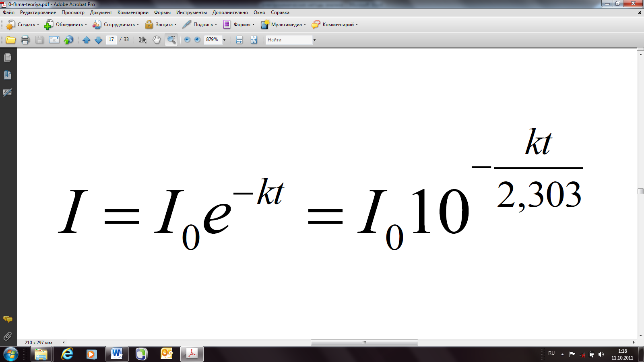Open the zoom percentage dropdown arrow

(x=225, y=40)
